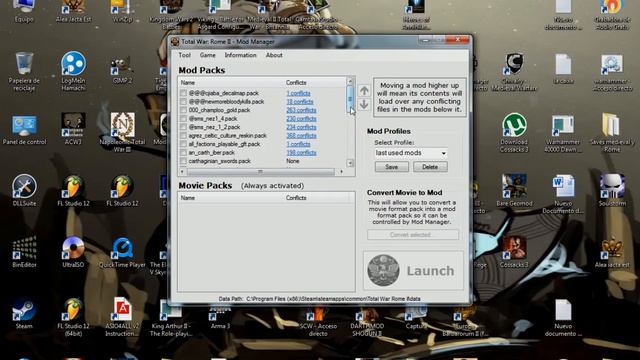This screenshot has height=360, width=640.
Task: Launch QuickTime Player from desktop
Action: pyautogui.click(x=122, y=252)
